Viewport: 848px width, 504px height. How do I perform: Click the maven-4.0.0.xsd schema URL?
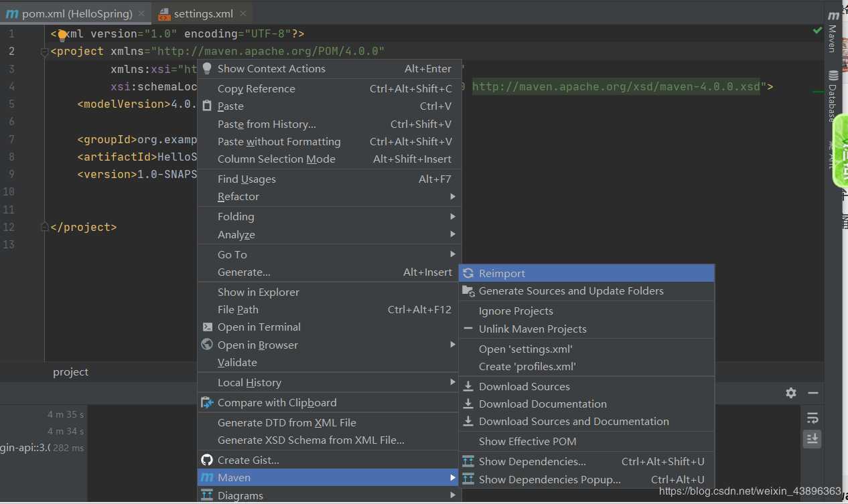[x=617, y=86]
